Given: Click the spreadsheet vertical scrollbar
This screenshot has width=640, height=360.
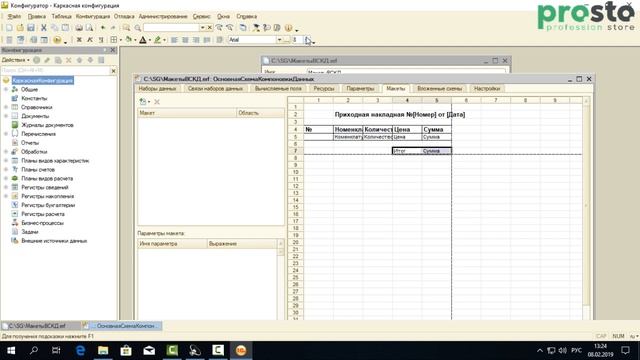Looking at the screenshot, I should (586, 205).
